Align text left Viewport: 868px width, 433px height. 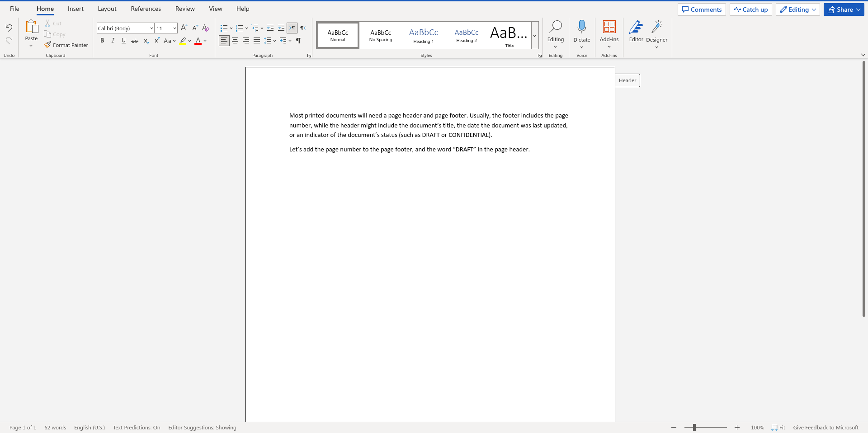(224, 41)
